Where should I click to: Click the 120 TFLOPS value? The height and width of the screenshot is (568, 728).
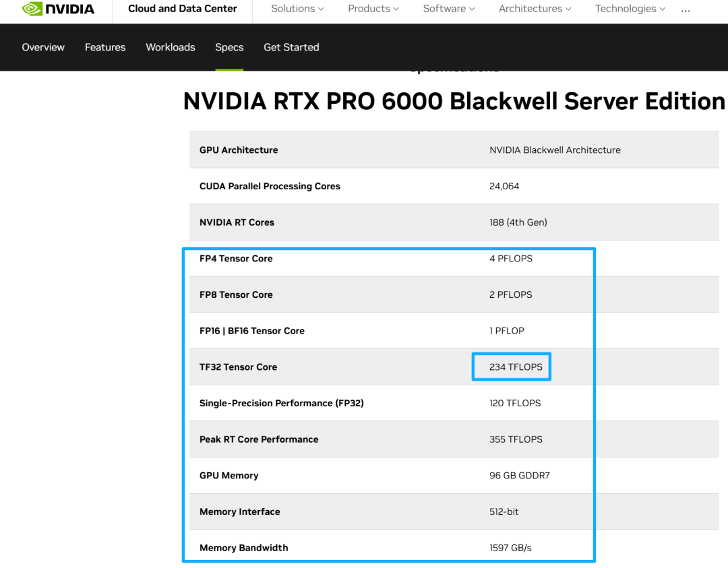[x=515, y=404]
